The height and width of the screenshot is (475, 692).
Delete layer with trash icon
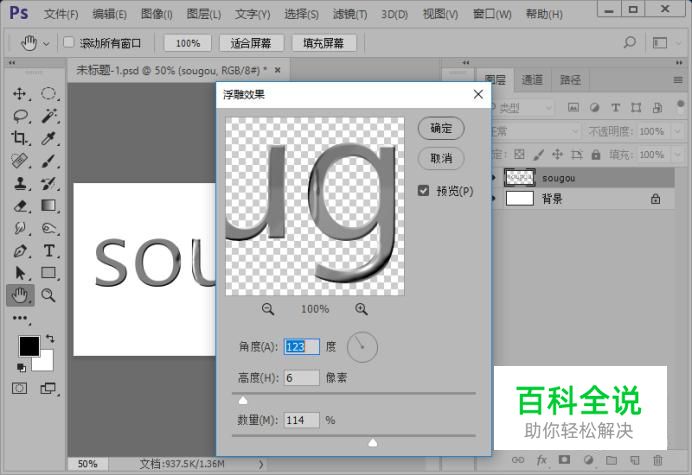658,460
